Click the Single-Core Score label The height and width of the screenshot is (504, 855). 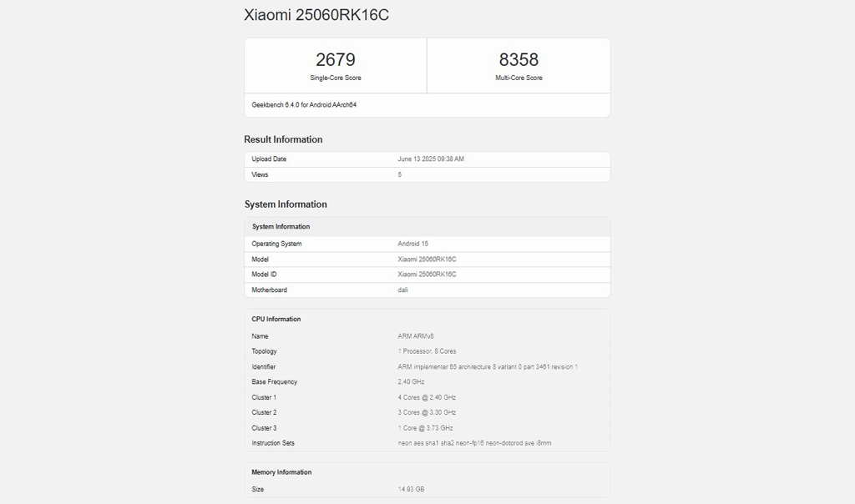click(x=336, y=78)
